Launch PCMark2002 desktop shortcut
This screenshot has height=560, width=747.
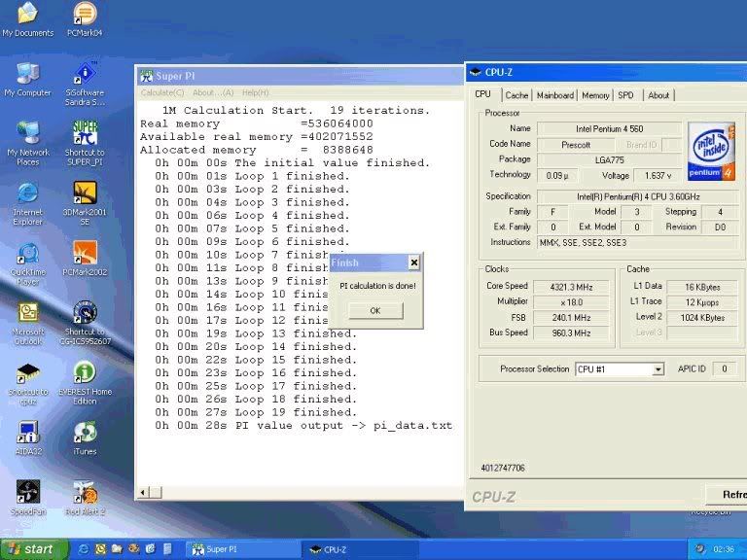click(x=85, y=260)
